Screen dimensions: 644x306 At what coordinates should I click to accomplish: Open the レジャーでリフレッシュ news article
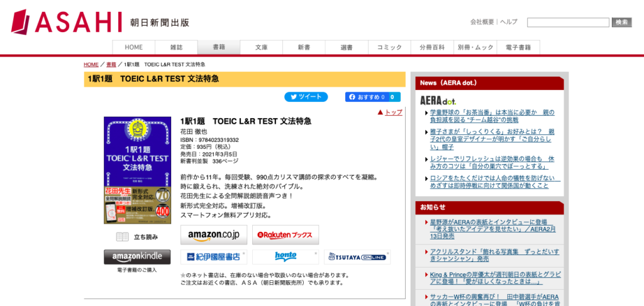click(x=492, y=163)
